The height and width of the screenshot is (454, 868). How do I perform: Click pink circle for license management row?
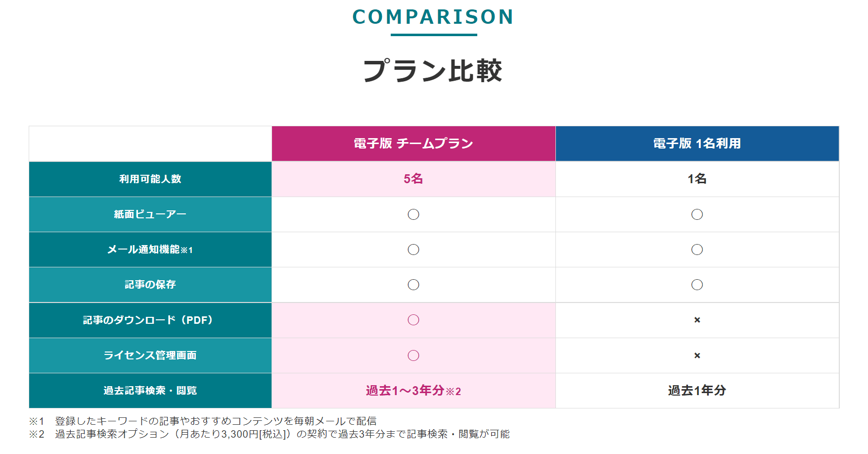point(413,355)
